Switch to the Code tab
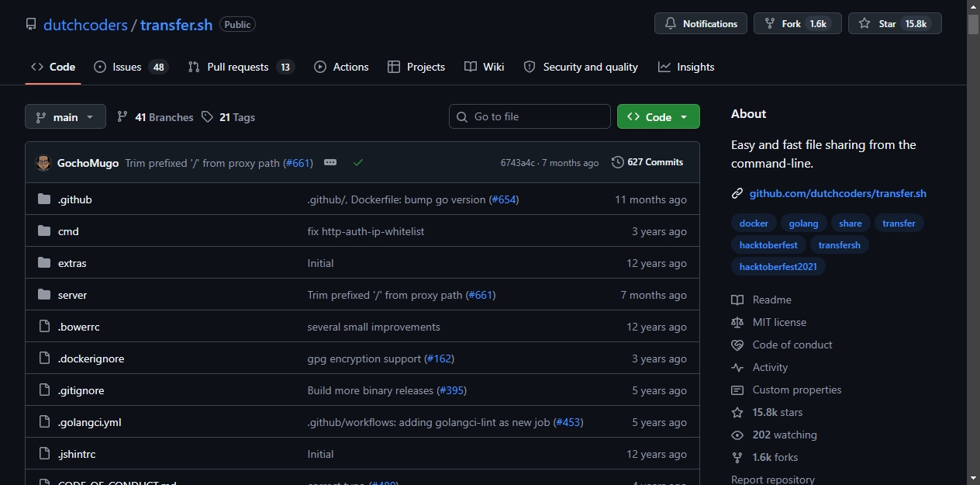This screenshot has height=485, width=980. (53, 67)
